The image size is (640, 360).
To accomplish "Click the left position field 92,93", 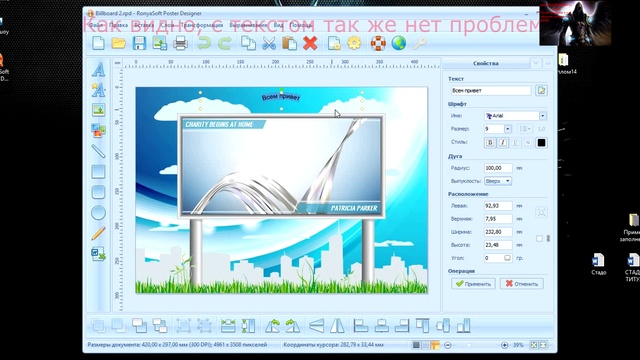I will pos(498,206).
